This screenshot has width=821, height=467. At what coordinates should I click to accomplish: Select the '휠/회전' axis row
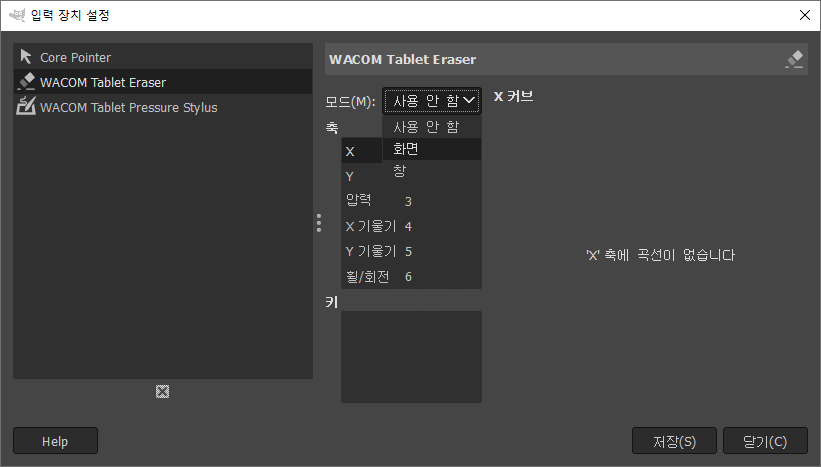[x=412, y=276]
